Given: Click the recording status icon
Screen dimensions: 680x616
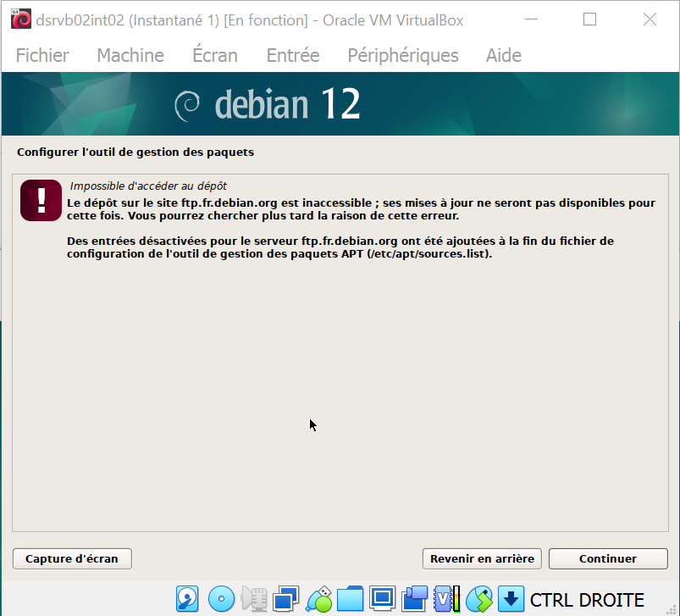Looking at the screenshot, I should [x=415, y=599].
